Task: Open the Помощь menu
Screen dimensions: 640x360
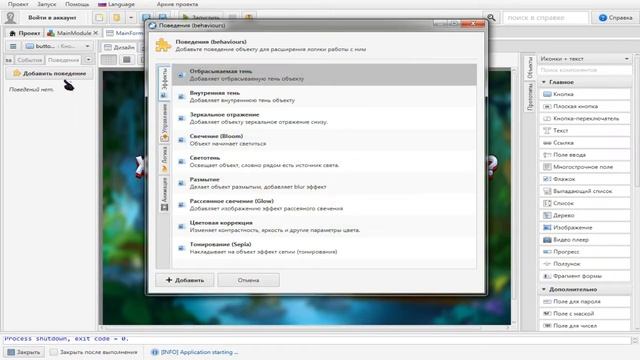Action: 77,4
